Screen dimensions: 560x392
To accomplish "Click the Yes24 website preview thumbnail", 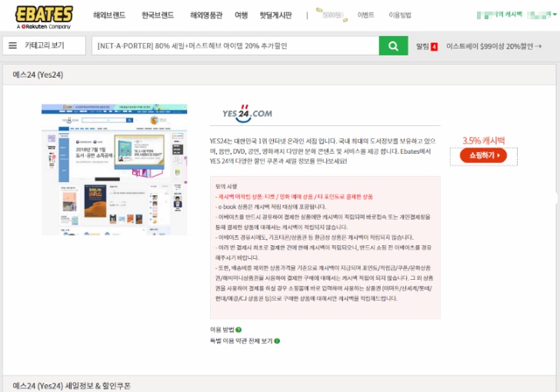I will point(115,170).
